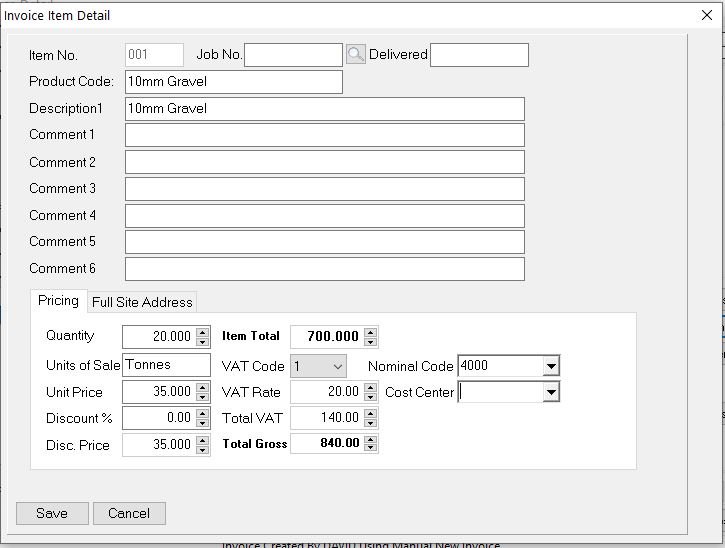
Task: Click into the Comment 6 field
Action: click(325, 269)
